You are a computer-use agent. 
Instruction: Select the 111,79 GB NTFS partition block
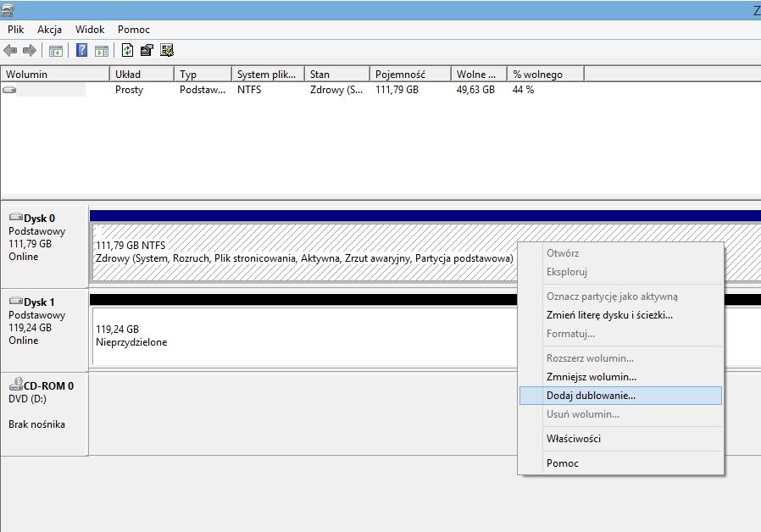[304, 252]
